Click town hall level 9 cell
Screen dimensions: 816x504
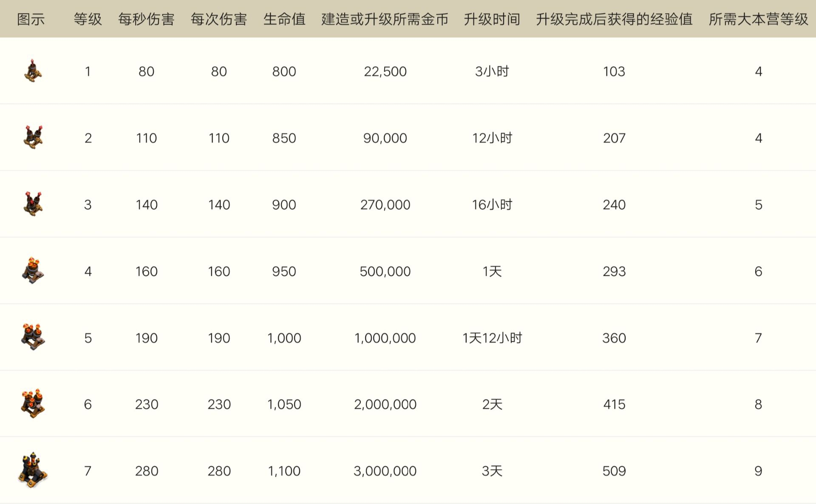(759, 471)
